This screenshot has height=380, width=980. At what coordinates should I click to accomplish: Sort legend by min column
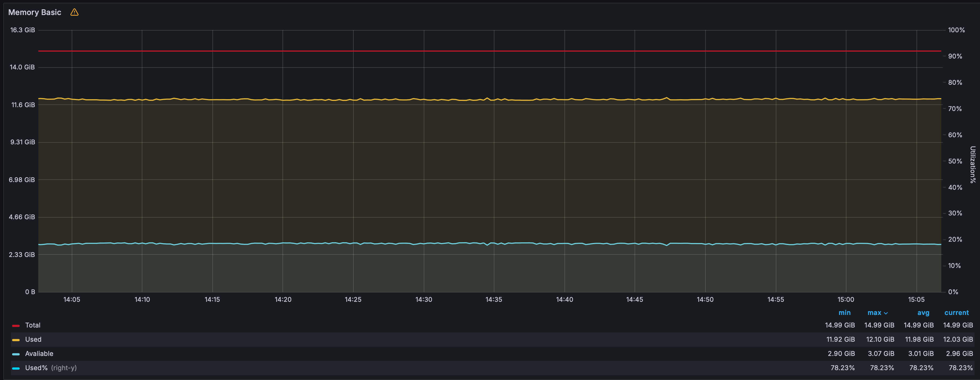coord(844,313)
